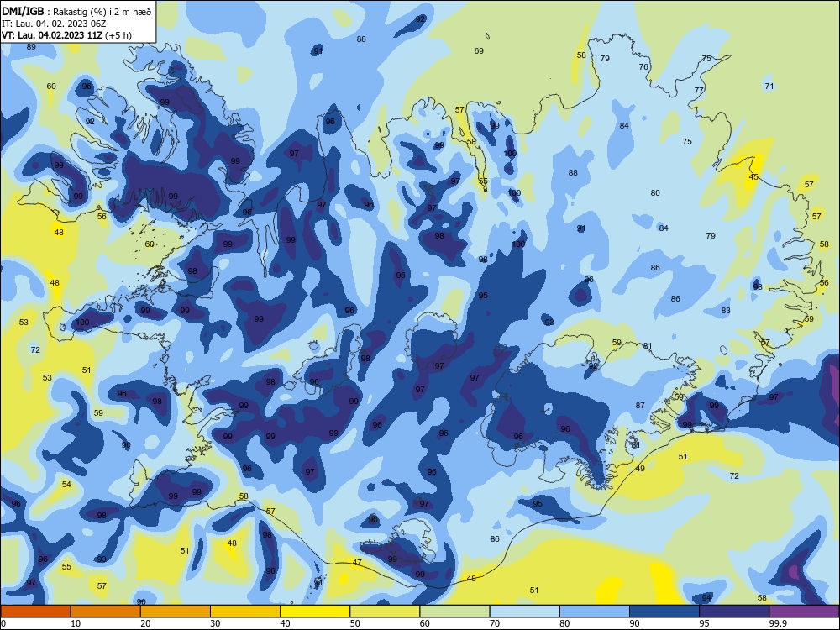Select the medium blue 80–90 legend swatch
This screenshot has height=630, width=840.
pyautogui.click(x=595, y=612)
